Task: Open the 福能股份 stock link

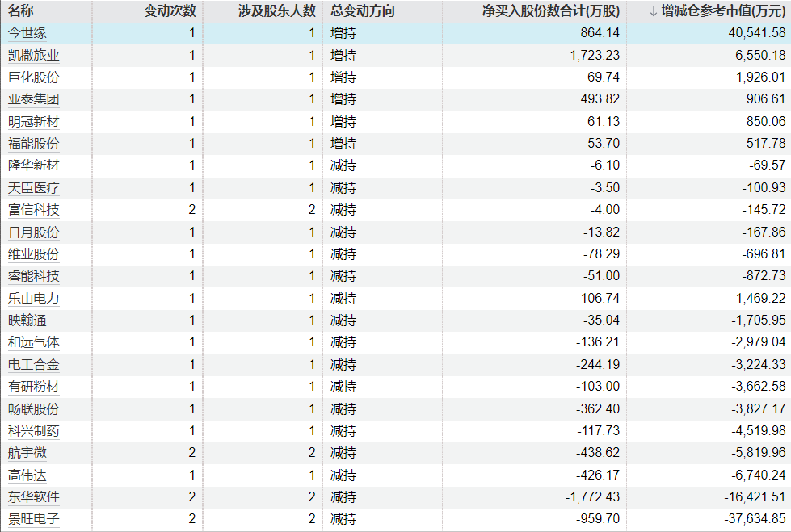Action: (34, 144)
